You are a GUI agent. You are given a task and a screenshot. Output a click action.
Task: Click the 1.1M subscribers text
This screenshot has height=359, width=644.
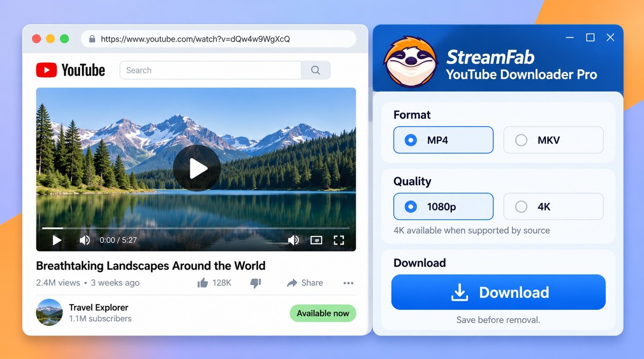click(x=100, y=319)
